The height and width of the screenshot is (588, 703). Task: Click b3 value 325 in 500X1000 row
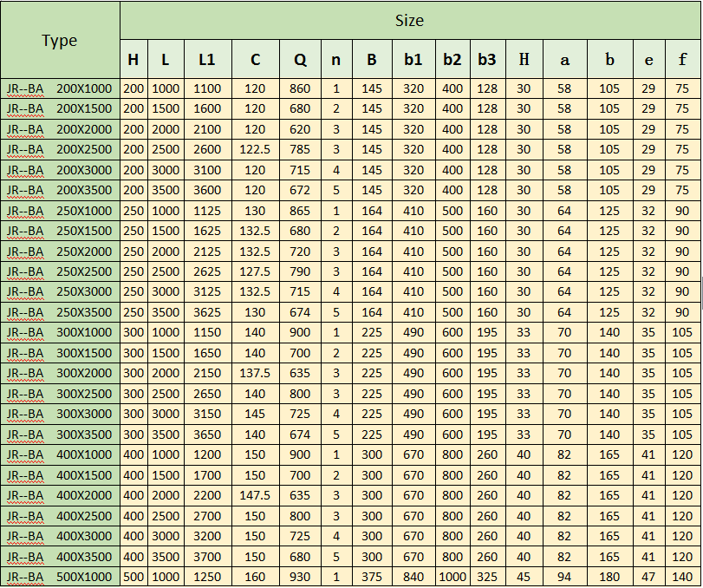487,577
